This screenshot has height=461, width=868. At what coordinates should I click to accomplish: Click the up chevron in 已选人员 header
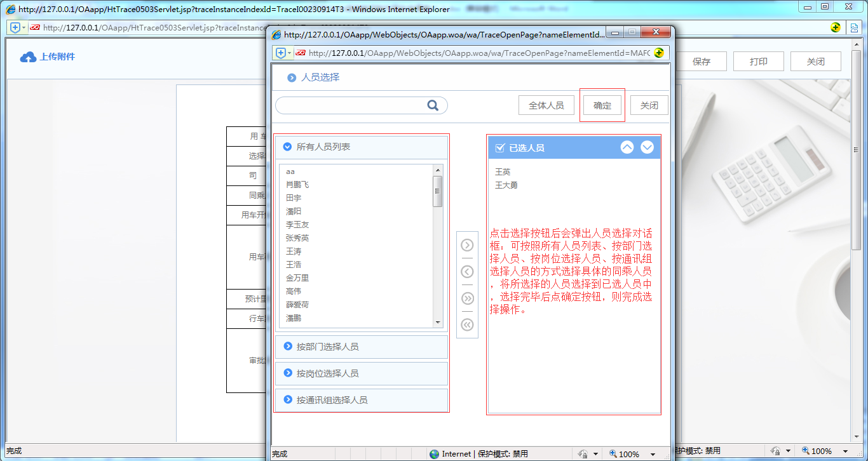coord(627,147)
